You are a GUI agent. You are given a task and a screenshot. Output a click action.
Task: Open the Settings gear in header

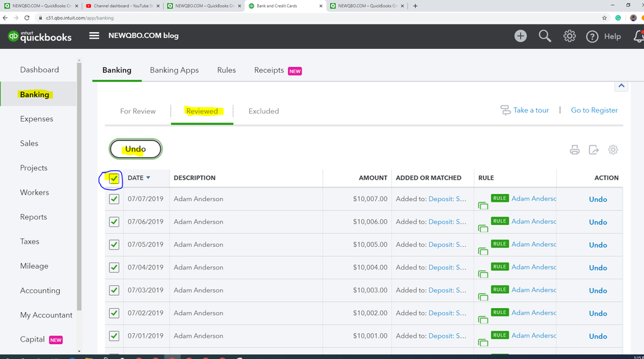(x=569, y=36)
